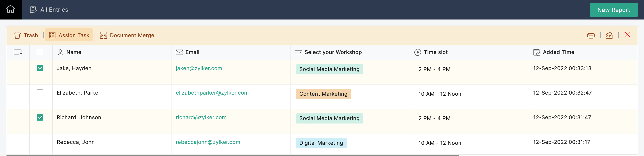
Task: Click the Added Time column header
Action: click(x=558, y=52)
